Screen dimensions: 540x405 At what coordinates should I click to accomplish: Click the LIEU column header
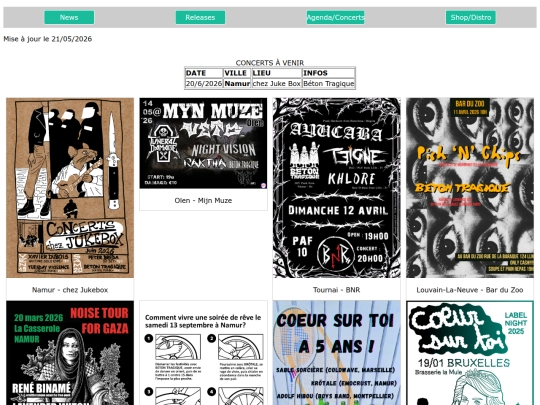click(277, 73)
